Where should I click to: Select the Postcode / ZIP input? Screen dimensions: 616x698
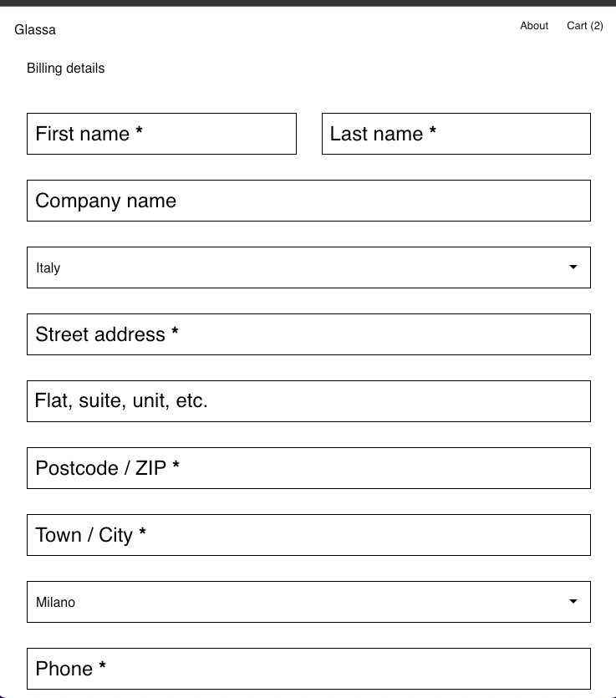[x=308, y=468]
